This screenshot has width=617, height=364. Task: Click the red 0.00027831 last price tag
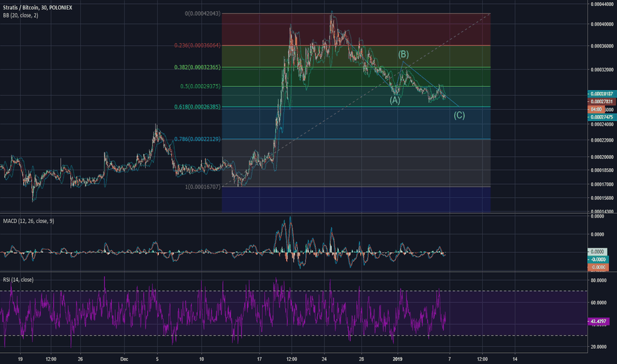(x=601, y=101)
